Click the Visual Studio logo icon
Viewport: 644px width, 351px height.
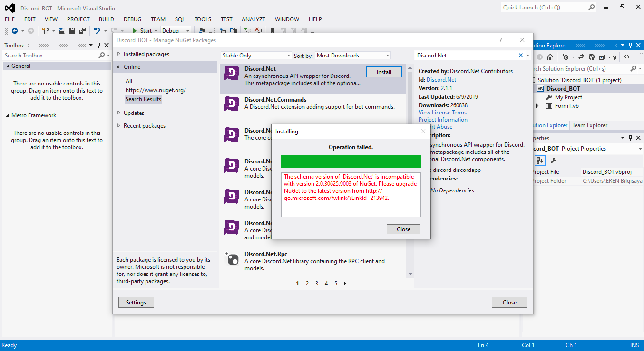pos(10,8)
